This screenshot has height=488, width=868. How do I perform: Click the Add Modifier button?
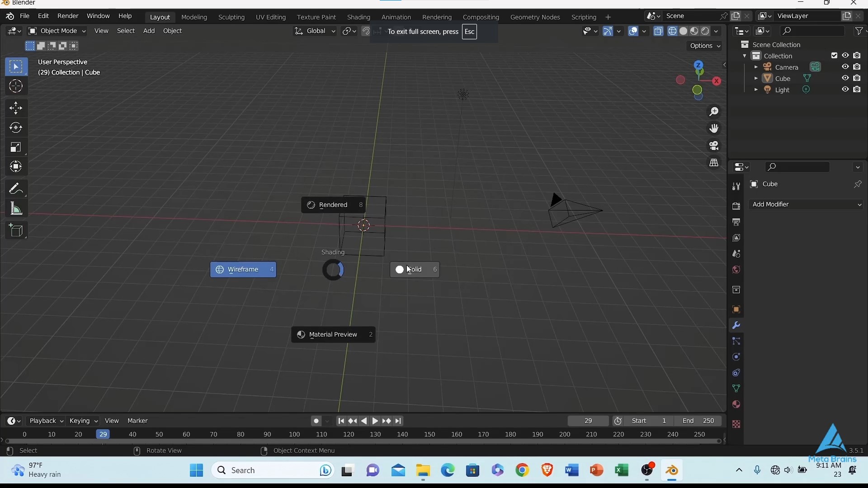click(806, 204)
